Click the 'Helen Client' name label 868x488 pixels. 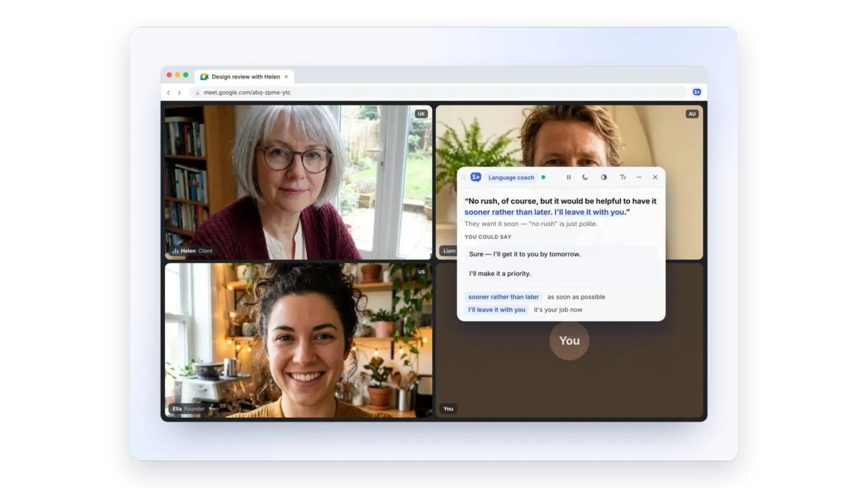click(193, 251)
